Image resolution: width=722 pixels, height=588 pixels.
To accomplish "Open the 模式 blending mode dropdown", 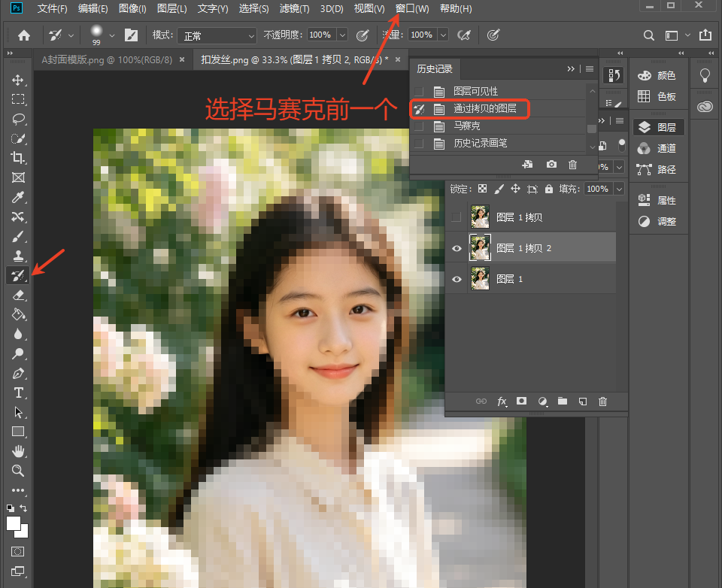I will (217, 35).
